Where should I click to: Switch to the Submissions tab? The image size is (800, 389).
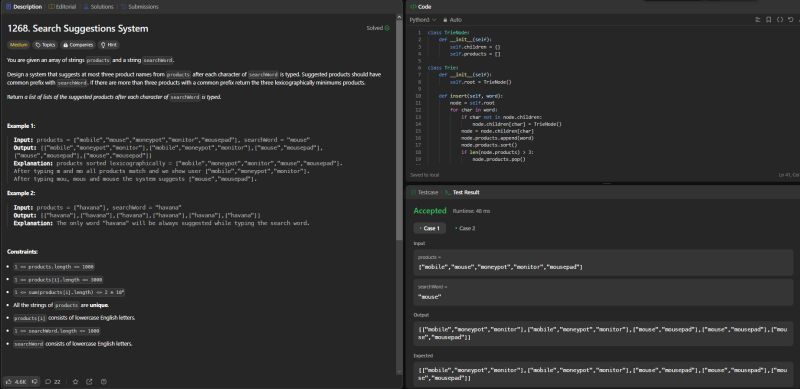pos(139,7)
